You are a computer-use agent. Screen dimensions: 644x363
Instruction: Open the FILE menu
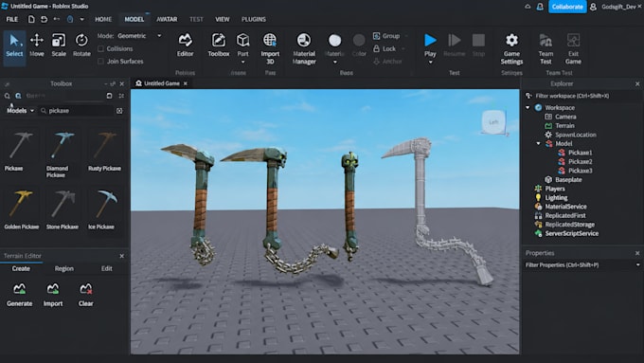pos(12,19)
